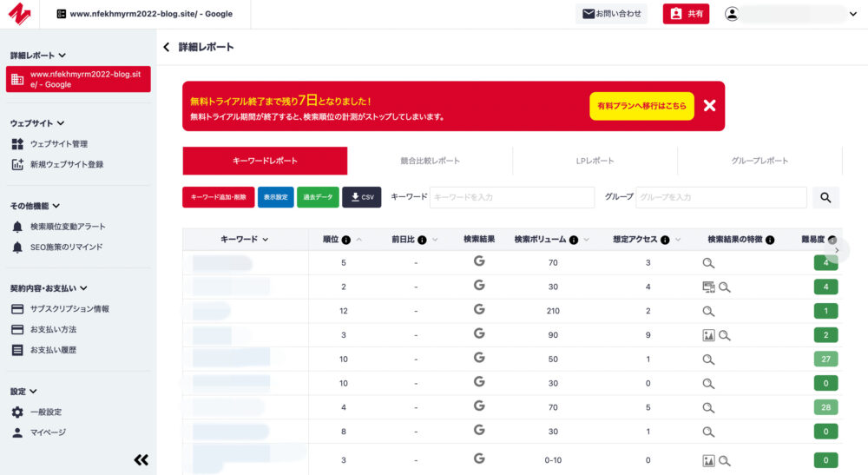
Task: Click image feature icon in volume 90 row
Action: pos(708,335)
